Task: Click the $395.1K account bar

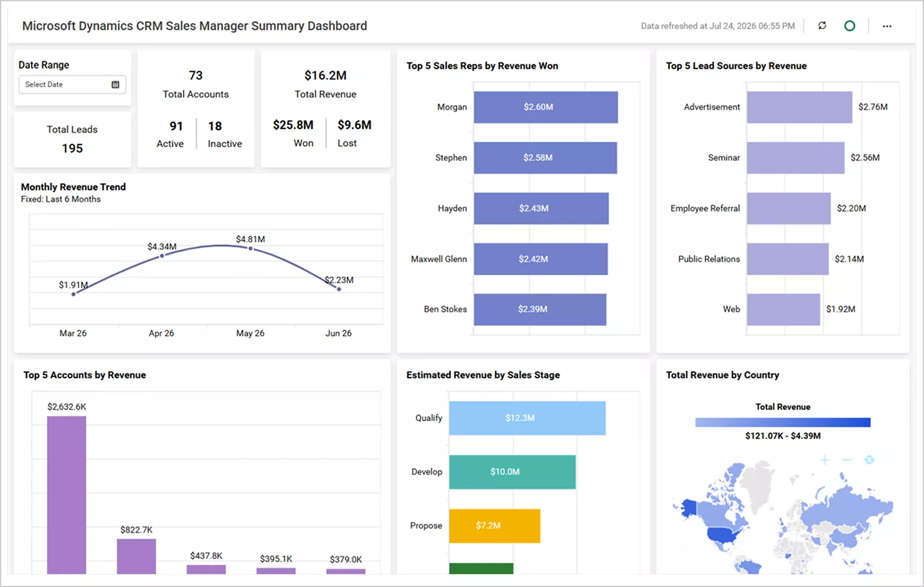Action: click(276, 571)
